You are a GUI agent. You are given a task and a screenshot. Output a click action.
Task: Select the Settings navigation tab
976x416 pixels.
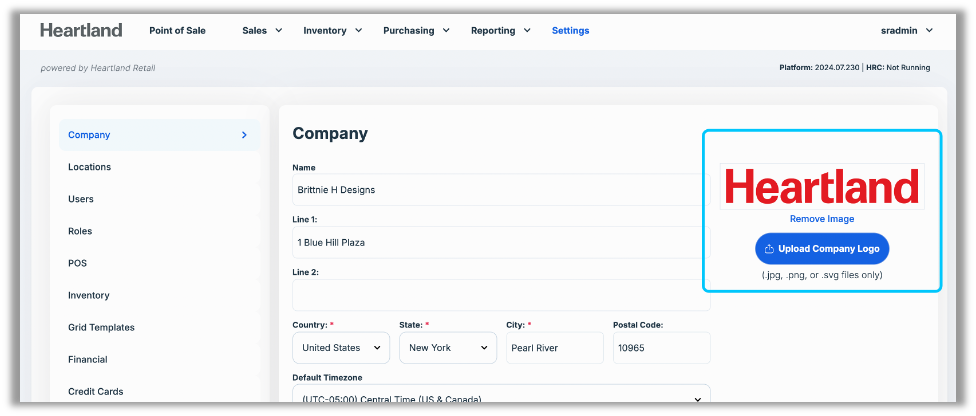click(x=570, y=31)
